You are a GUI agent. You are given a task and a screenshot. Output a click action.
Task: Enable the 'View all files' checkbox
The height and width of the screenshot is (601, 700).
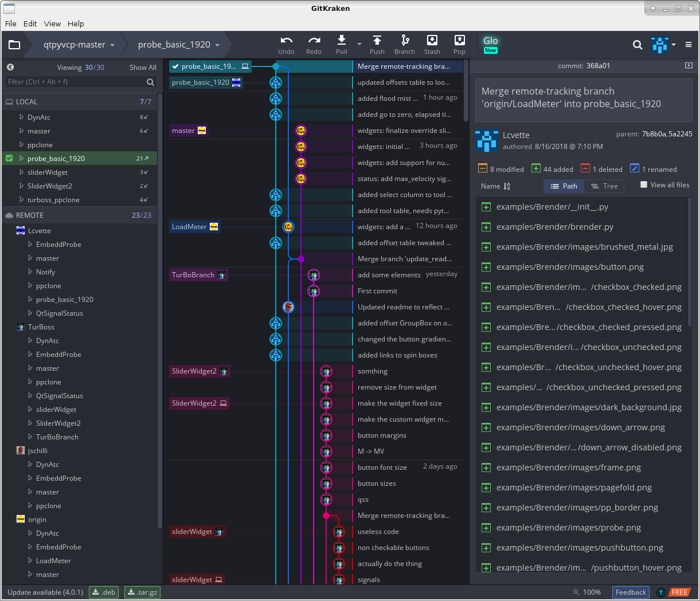[x=644, y=184]
